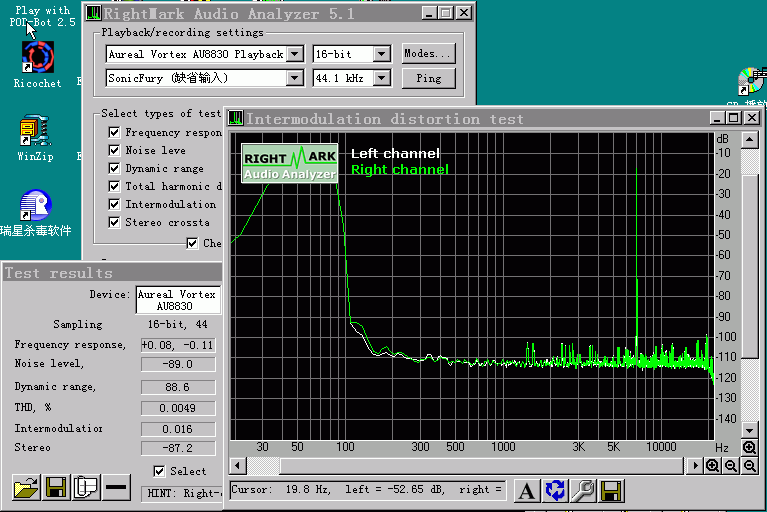The height and width of the screenshot is (512, 767).
Task: Click the graph vertical scrollbar up arrow
Action: pos(749,140)
